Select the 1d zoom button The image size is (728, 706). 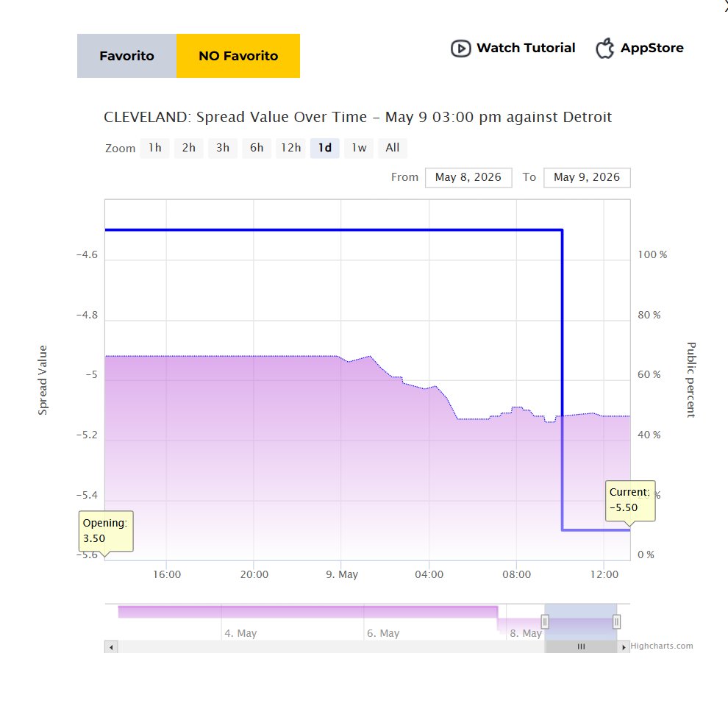point(325,148)
